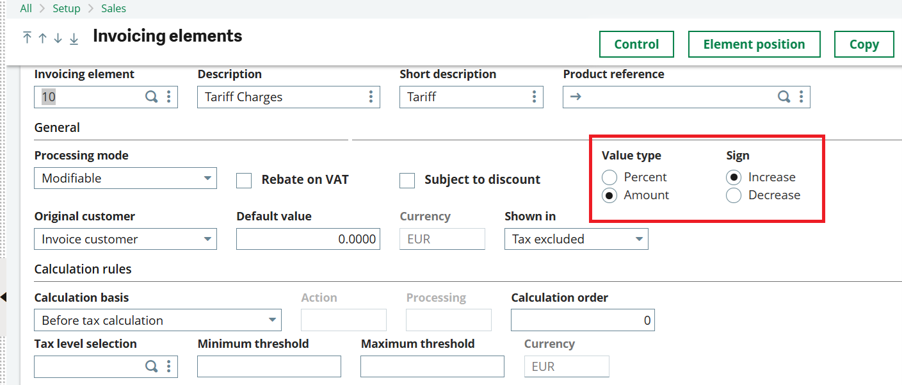Open Description field actions menu dots
Image resolution: width=902 pixels, height=385 pixels.
click(371, 97)
